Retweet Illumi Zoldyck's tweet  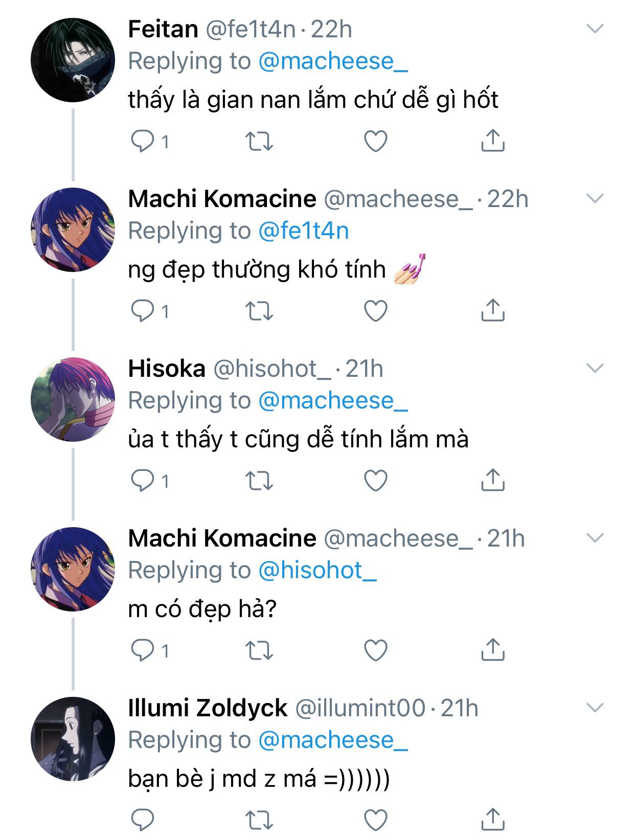pyautogui.click(x=259, y=820)
